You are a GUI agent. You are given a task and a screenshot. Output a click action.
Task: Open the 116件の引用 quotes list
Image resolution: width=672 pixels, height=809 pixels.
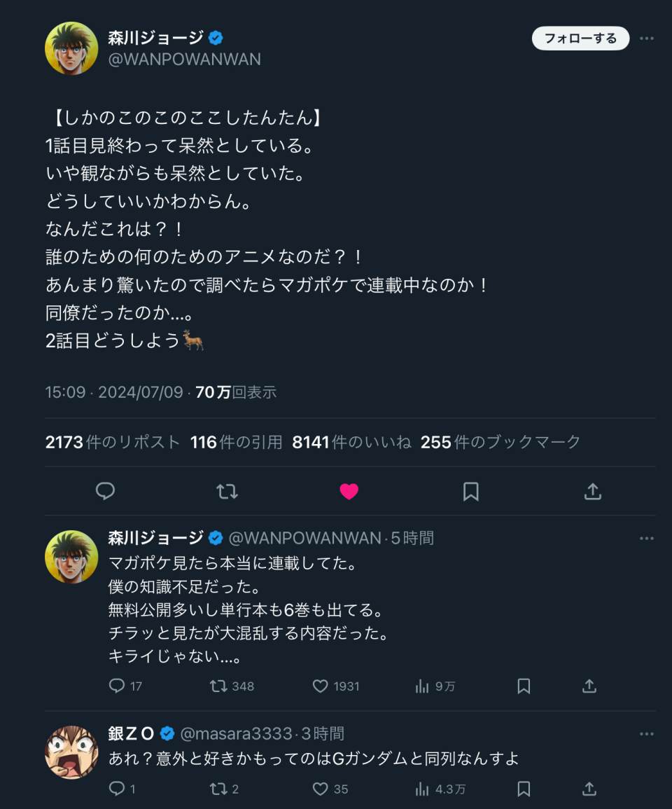coord(236,442)
